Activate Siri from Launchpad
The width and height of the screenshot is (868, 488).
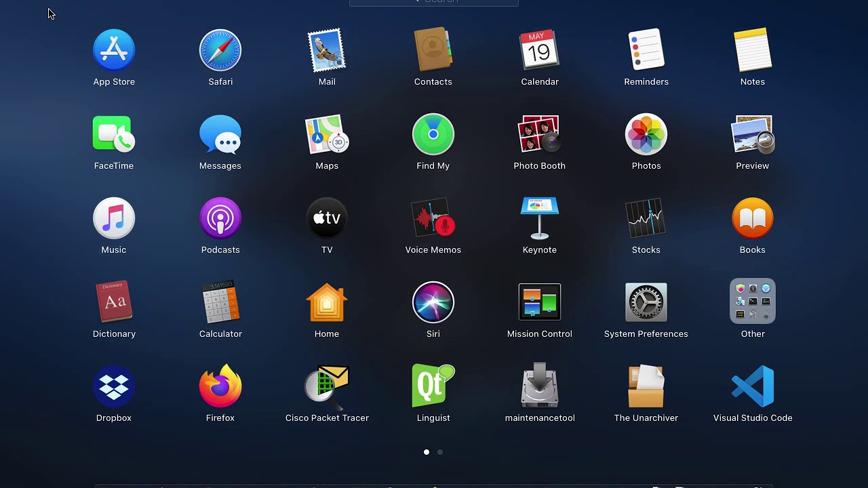click(433, 302)
